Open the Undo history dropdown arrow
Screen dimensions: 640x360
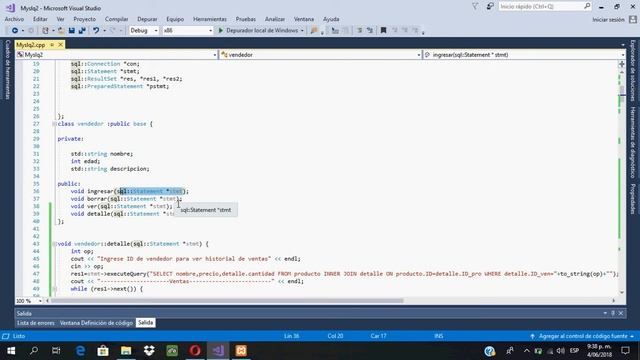(104, 31)
